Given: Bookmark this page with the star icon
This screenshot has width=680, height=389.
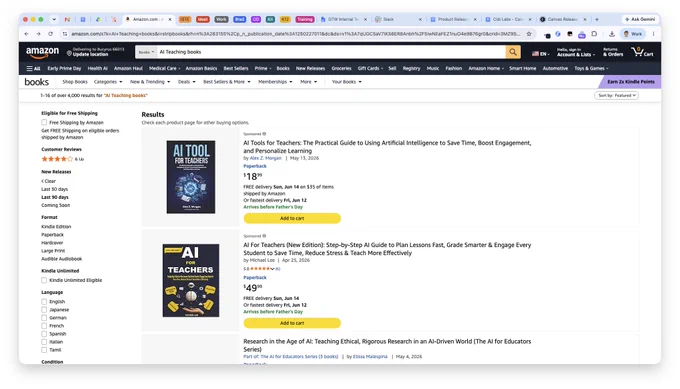Looking at the screenshot, I should (x=529, y=34).
